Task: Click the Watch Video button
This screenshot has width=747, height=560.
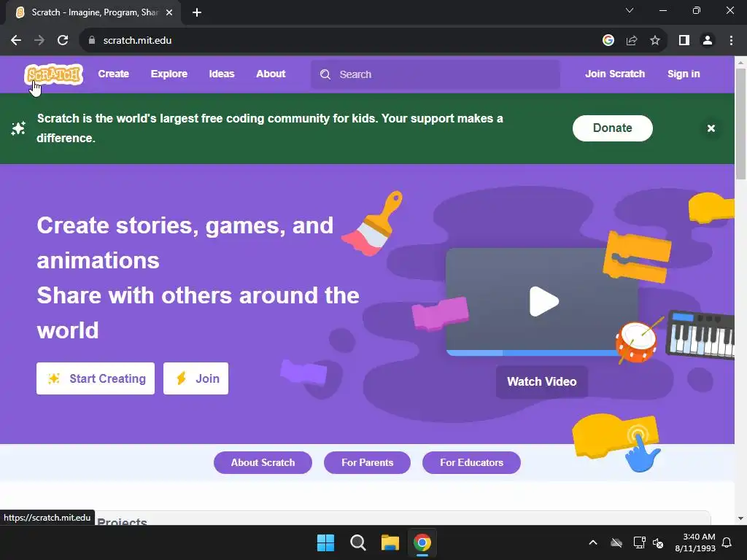Action: tap(542, 381)
